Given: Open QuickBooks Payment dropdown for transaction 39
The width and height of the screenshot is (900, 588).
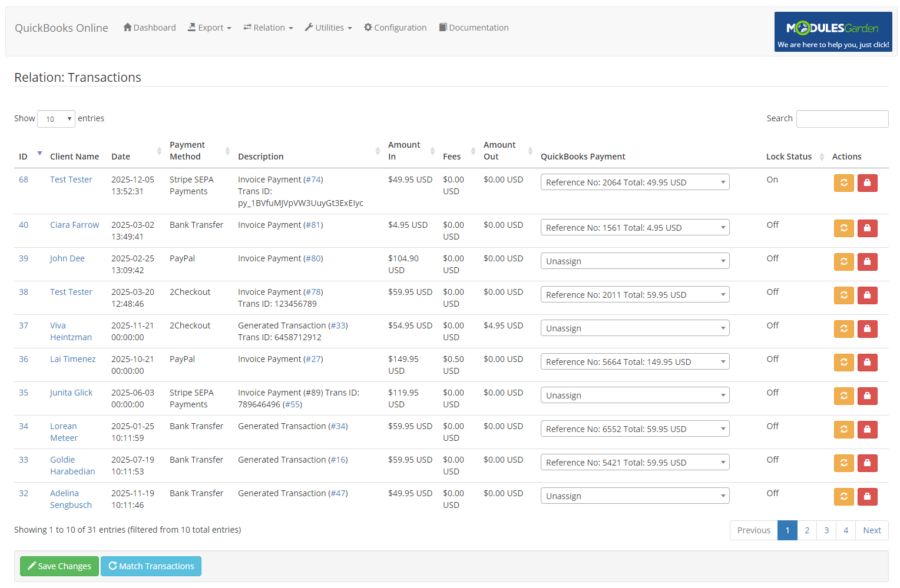Looking at the screenshot, I should coord(635,260).
